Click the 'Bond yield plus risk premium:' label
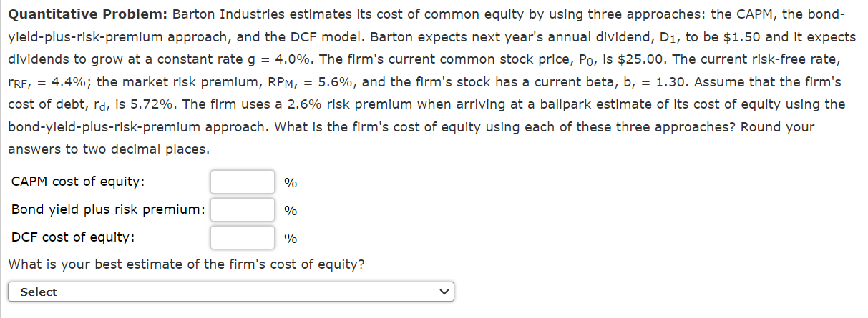 click(109, 209)
